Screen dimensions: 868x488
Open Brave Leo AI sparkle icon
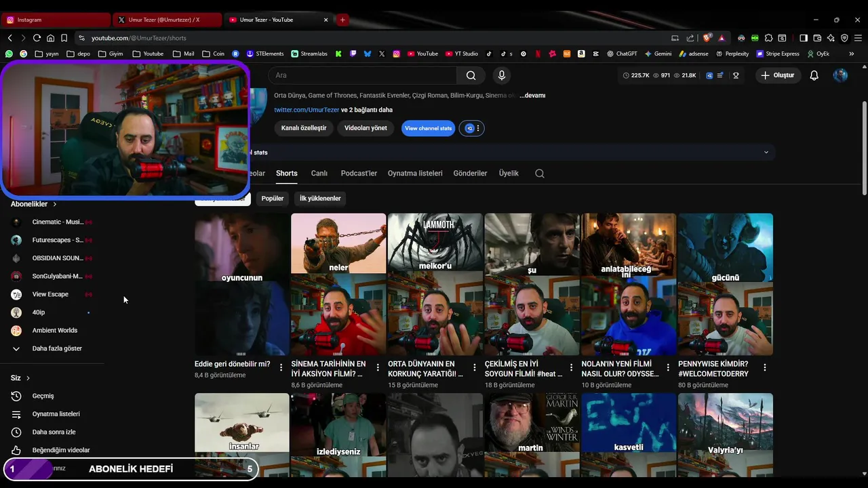pos(831,38)
